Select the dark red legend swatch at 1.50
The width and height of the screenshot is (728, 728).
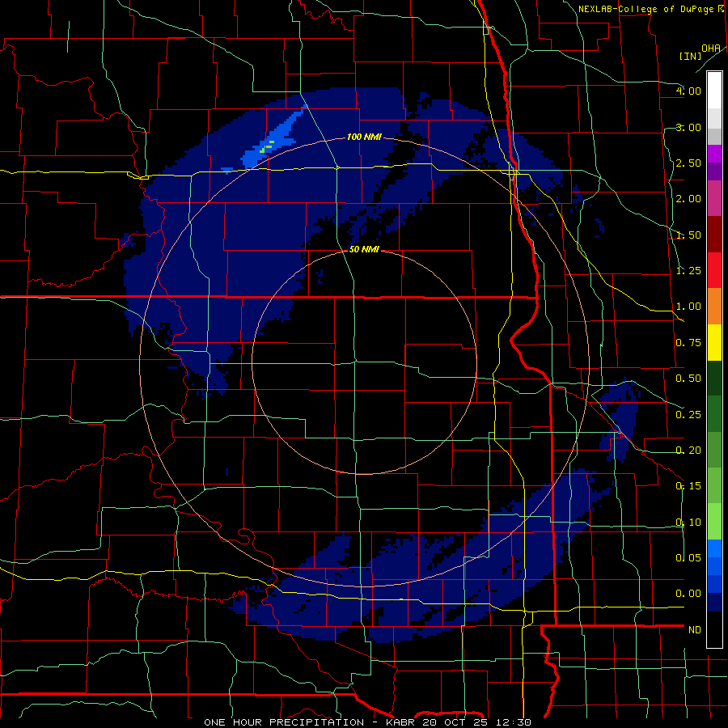click(x=714, y=235)
